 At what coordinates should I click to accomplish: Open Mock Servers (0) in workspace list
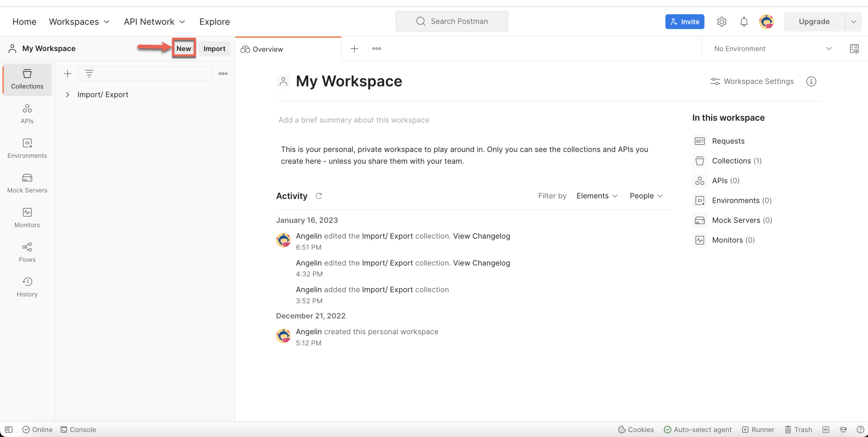pos(733,220)
